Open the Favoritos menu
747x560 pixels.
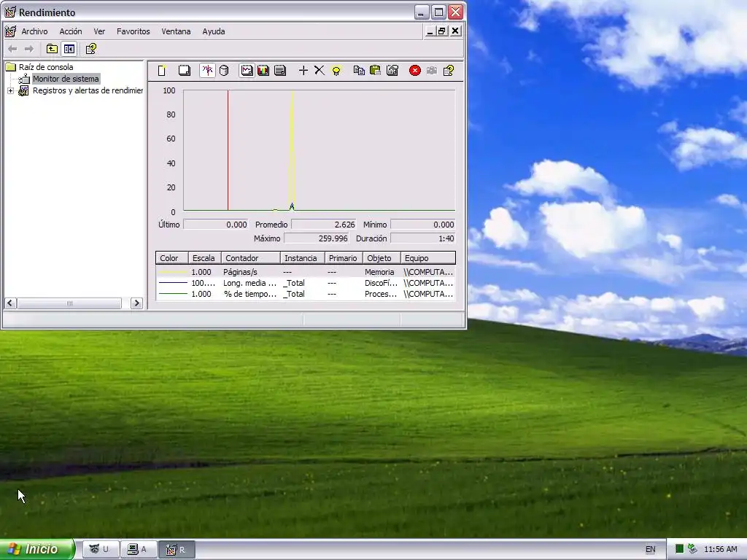click(x=133, y=31)
